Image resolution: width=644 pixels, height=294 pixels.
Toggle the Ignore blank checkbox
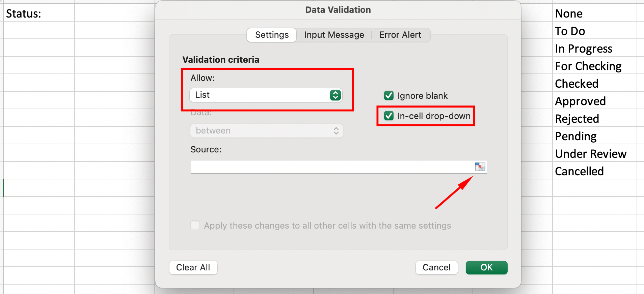coord(389,96)
